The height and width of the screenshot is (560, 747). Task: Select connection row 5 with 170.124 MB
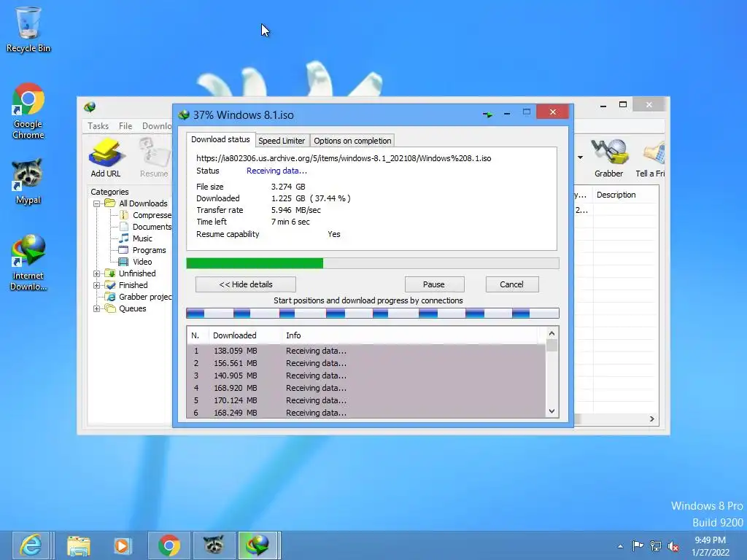[366, 400]
